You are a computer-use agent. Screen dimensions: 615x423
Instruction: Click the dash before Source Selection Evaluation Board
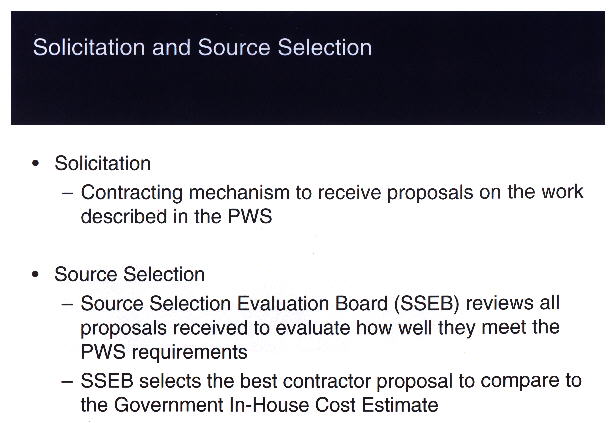pyautogui.click(x=67, y=304)
